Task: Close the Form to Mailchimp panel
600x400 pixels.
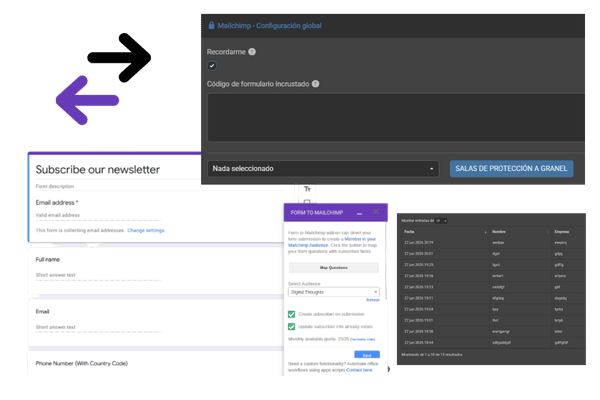Action: coord(376,212)
